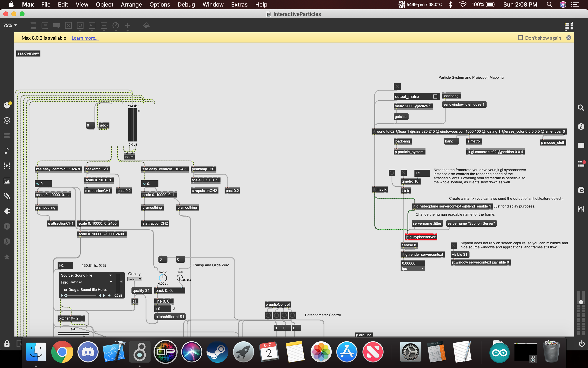
Task: Add a new object box from toolbar
Action: point(33,25)
